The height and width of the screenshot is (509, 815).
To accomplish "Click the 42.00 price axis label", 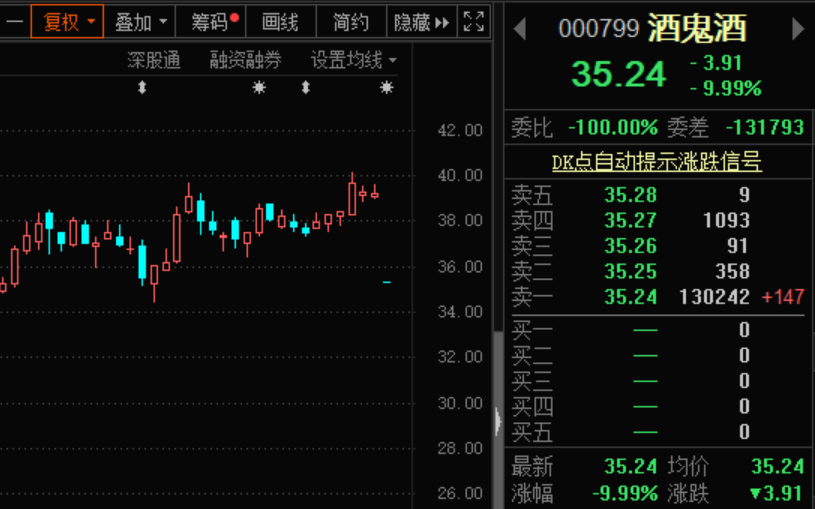I will point(460,130).
